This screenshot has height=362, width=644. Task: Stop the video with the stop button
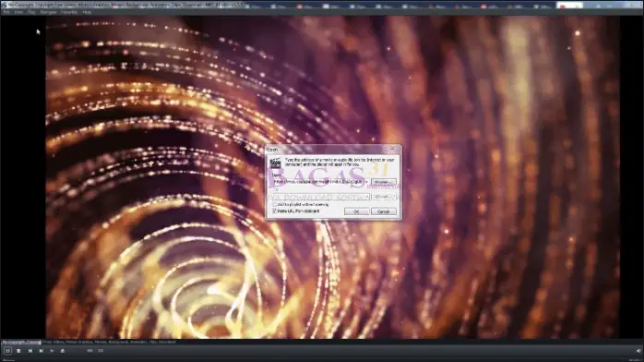[18, 351]
